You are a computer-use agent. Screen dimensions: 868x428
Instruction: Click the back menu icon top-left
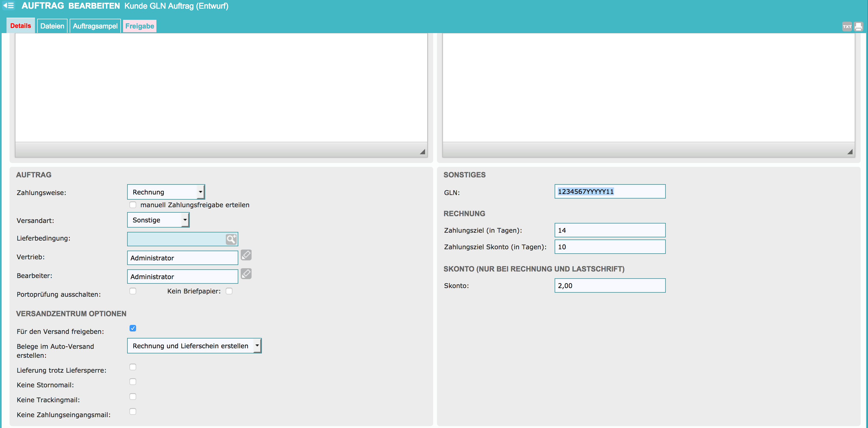(9, 6)
